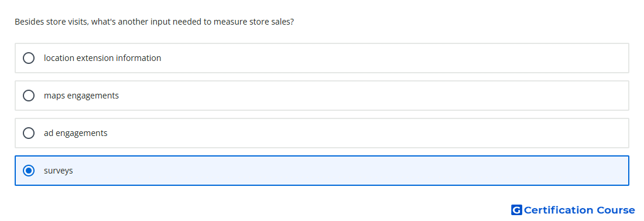
Task: Click the blank area of maps engagements card
Action: point(369,96)
